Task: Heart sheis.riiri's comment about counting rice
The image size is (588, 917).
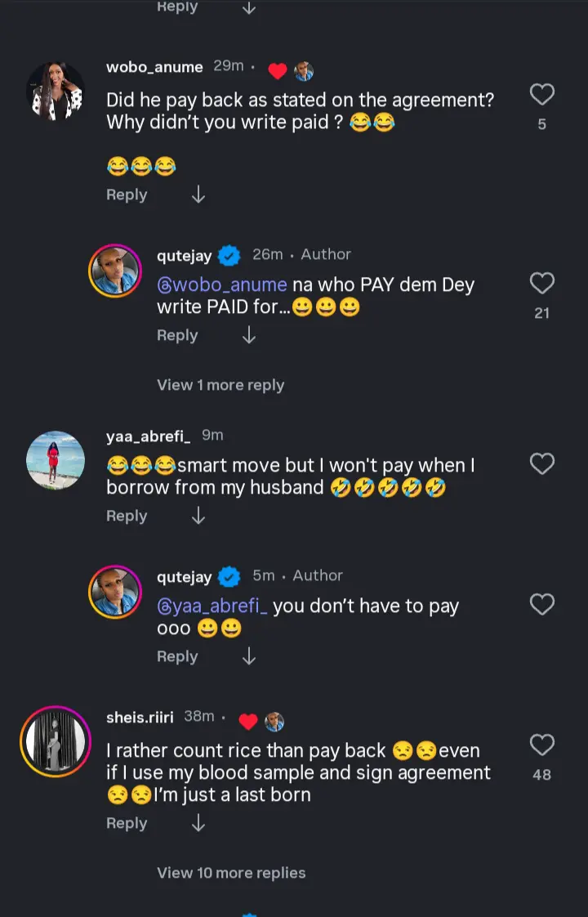Action: (x=541, y=745)
